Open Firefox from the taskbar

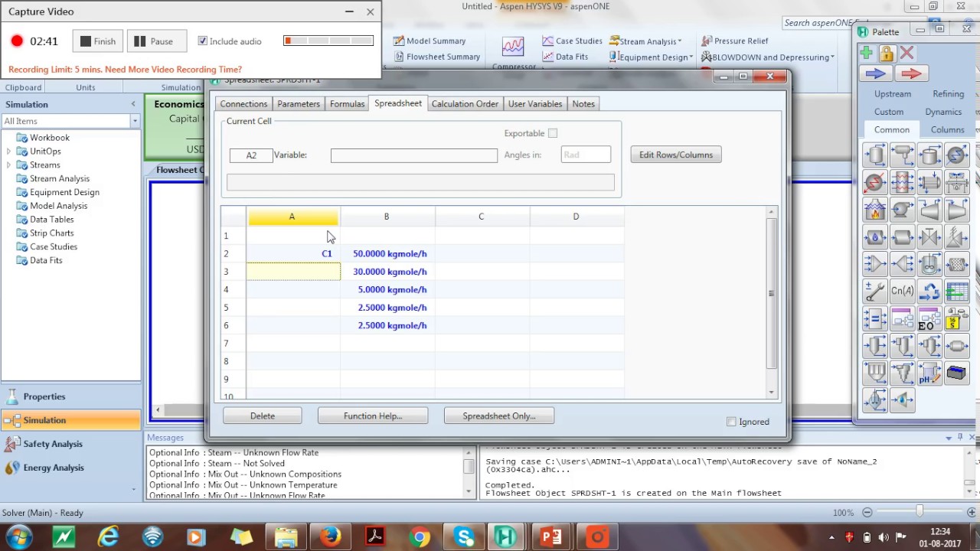tap(331, 536)
